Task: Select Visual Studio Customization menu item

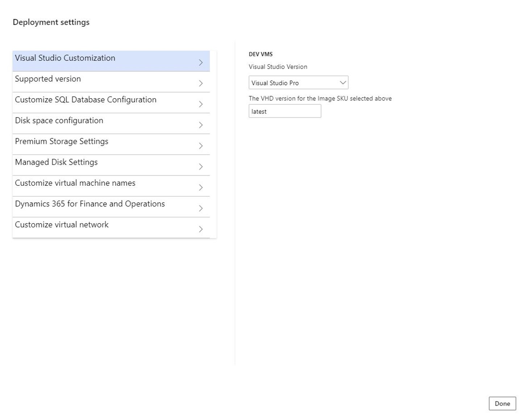Action: coord(111,61)
